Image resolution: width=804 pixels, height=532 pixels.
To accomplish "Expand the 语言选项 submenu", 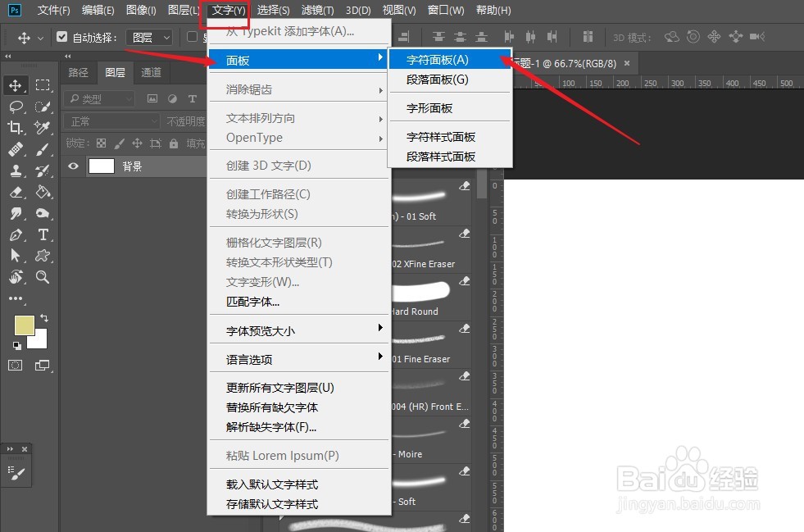I will click(x=299, y=360).
